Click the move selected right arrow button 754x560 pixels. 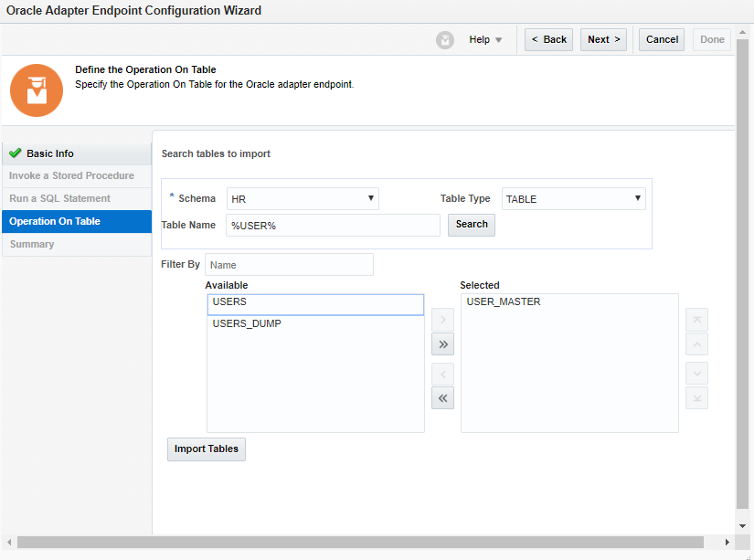[443, 320]
